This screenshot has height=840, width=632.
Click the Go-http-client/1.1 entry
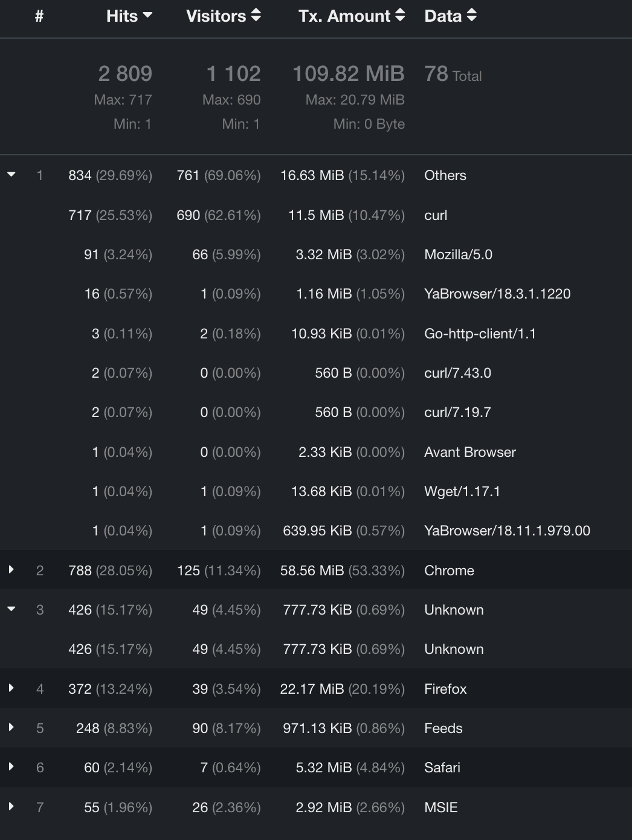(x=480, y=334)
